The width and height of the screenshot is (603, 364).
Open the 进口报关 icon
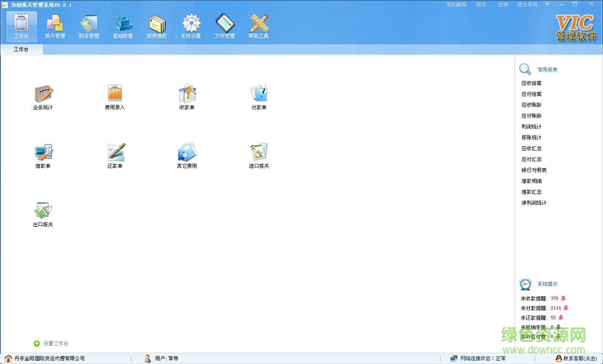point(259,152)
